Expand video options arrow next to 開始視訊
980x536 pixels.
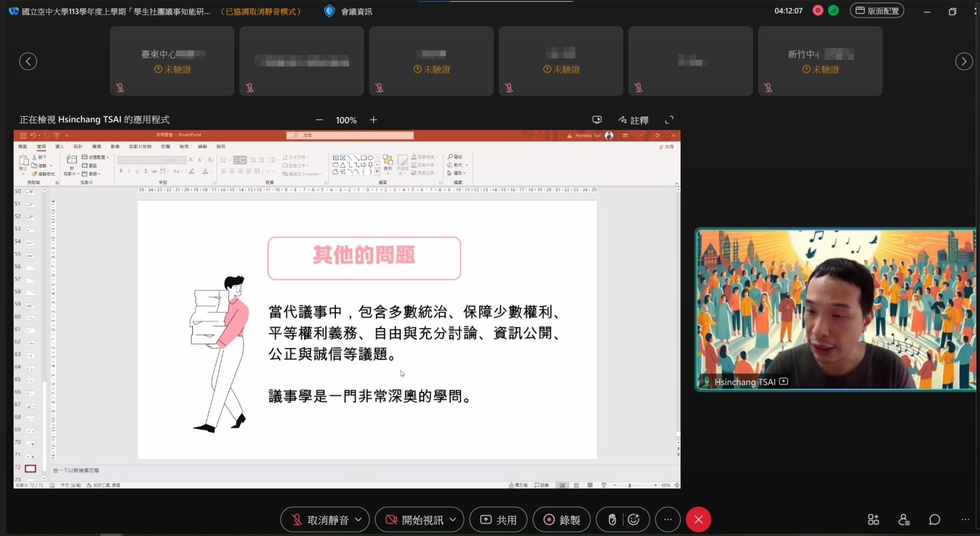point(453,519)
